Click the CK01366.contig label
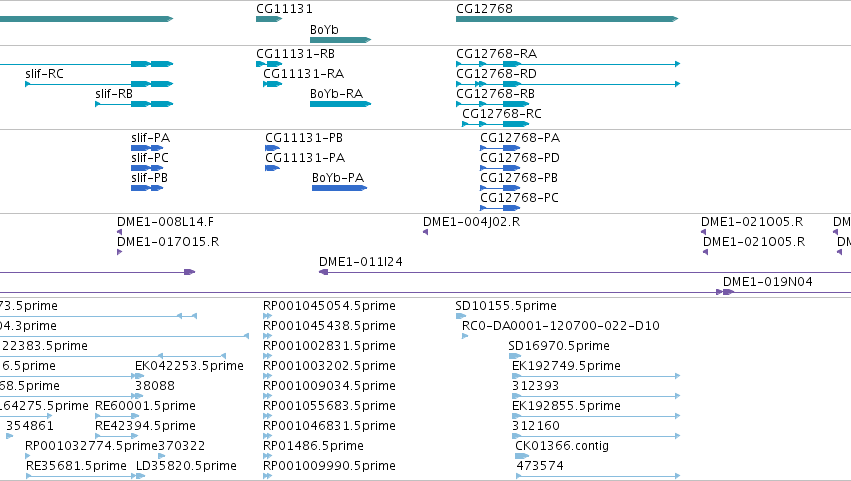851x481 pixels. (x=562, y=447)
